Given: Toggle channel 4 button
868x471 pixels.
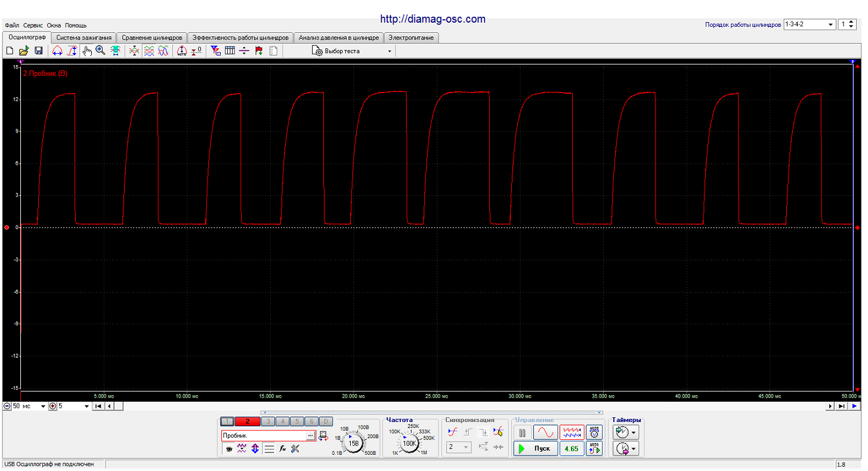Looking at the screenshot, I should [283, 421].
